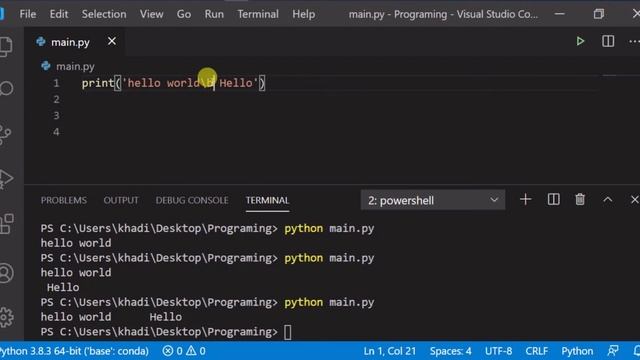Click the indented 'Hello' terminal output line
The height and width of the screenshot is (360, 640).
(x=63, y=287)
